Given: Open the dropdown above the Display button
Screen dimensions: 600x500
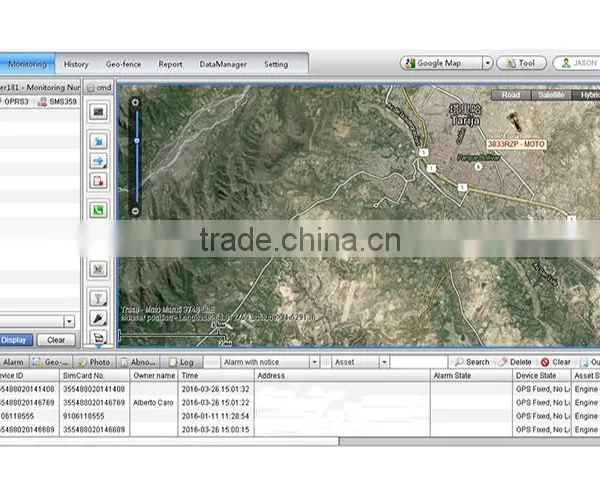Looking at the screenshot, I should coord(69,321).
